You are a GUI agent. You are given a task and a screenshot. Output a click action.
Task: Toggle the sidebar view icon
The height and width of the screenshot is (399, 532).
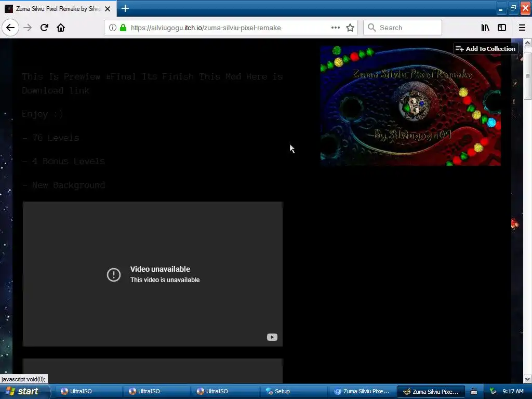502,28
